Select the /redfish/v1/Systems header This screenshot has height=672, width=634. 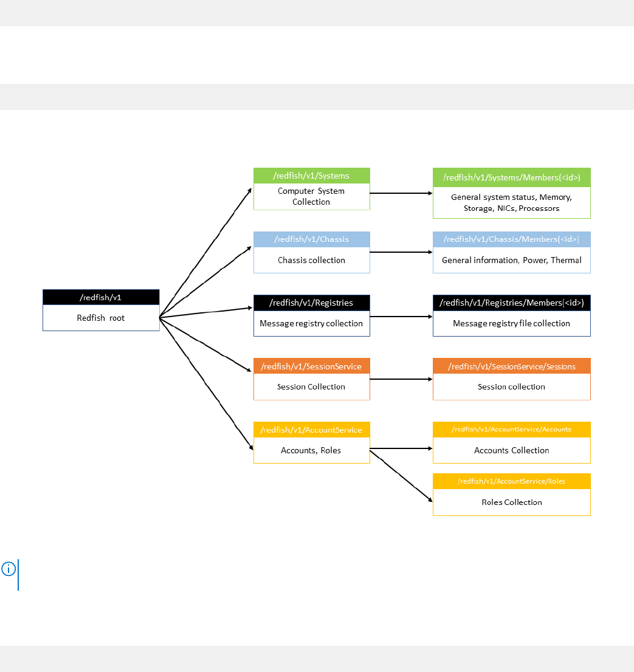click(x=311, y=176)
